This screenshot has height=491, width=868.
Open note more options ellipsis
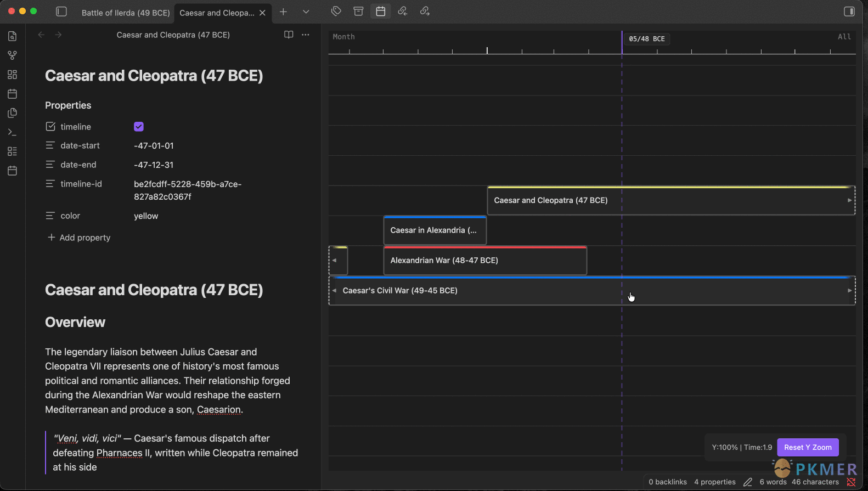click(306, 35)
